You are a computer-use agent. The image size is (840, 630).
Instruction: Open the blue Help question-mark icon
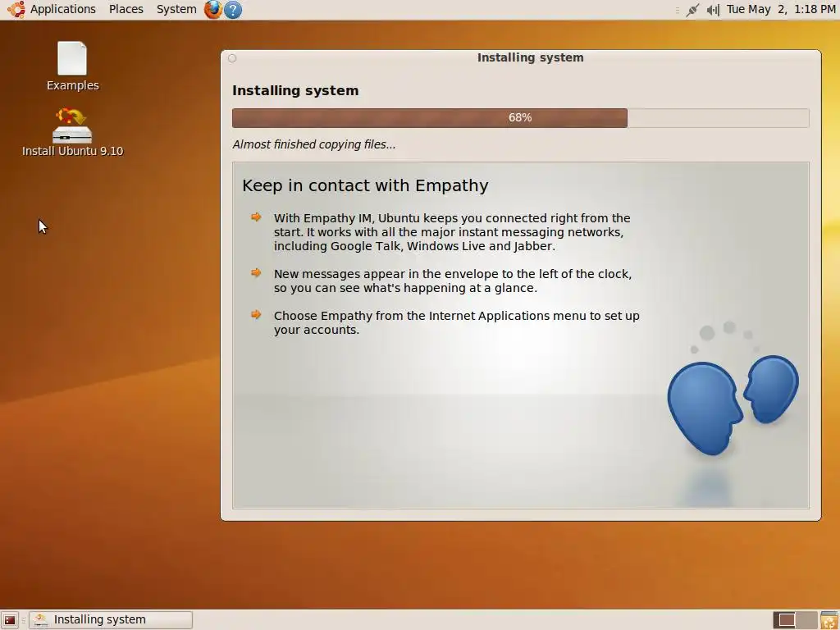232,10
